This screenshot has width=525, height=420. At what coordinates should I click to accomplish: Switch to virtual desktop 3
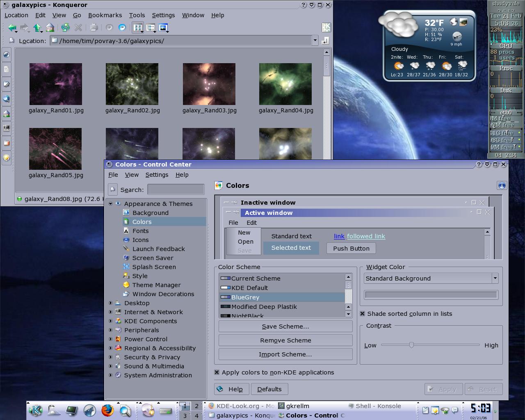click(185, 415)
